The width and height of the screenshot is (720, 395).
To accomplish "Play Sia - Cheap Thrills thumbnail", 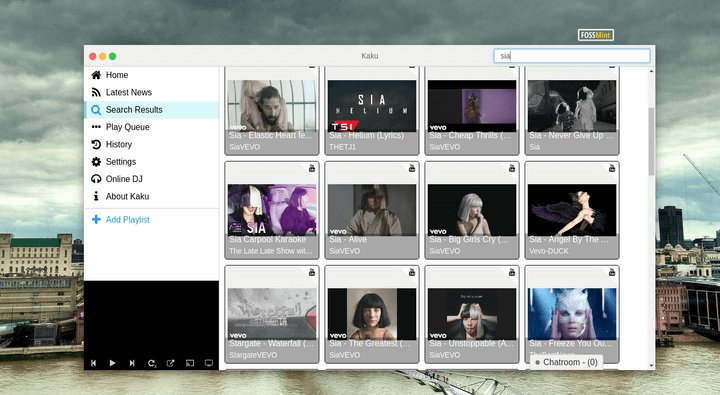I will point(472,106).
